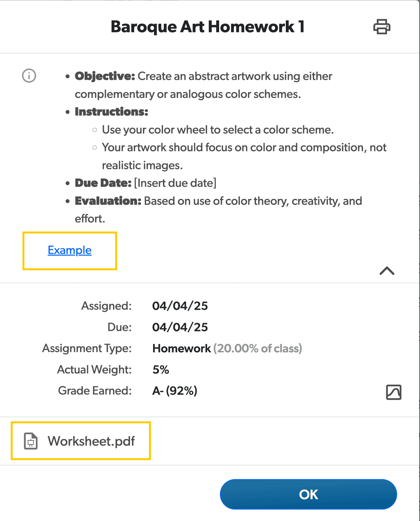This screenshot has height=521, width=420.
Task: Click the 20.00% of class text
Action: [x=258, y=348]
